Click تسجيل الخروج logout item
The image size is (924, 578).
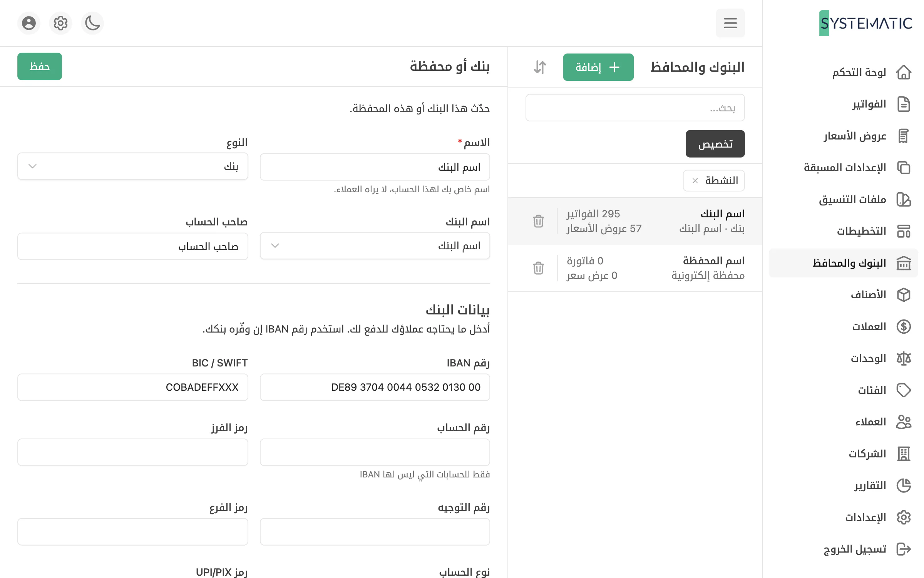843,549
